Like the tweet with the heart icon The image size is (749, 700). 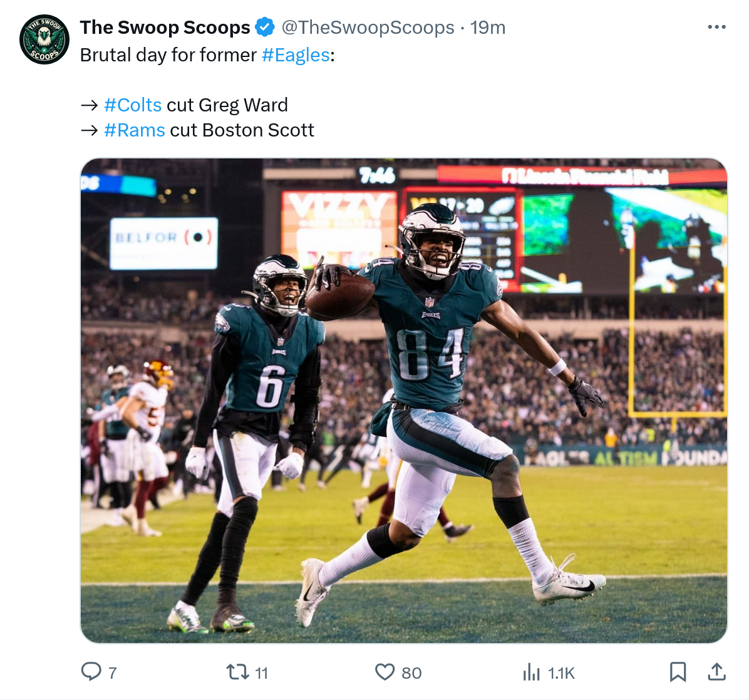[x=385, y=672]
